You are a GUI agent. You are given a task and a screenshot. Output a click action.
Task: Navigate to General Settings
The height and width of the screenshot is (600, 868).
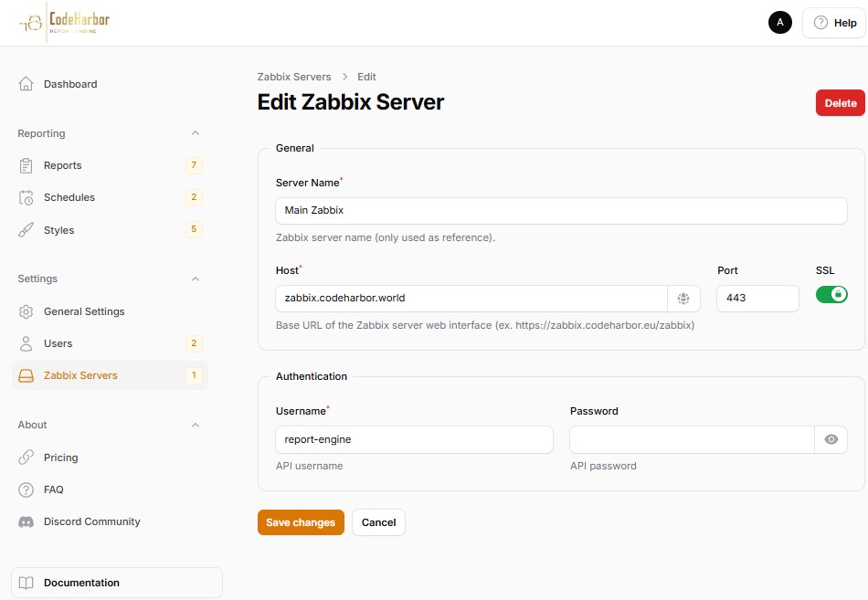coord(110,311)
